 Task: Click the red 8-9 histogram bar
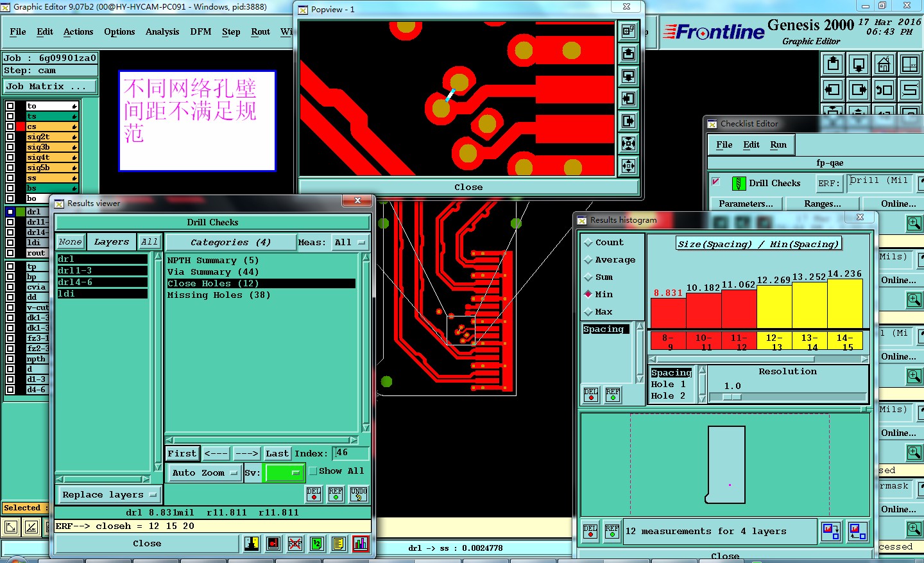point(669,313)
